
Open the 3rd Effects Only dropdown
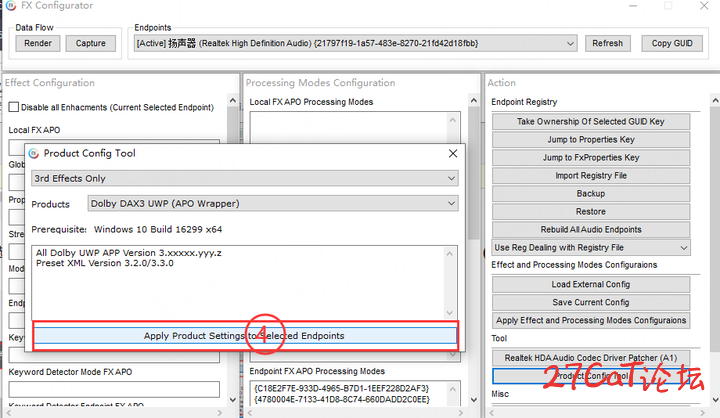coord(245,178)
